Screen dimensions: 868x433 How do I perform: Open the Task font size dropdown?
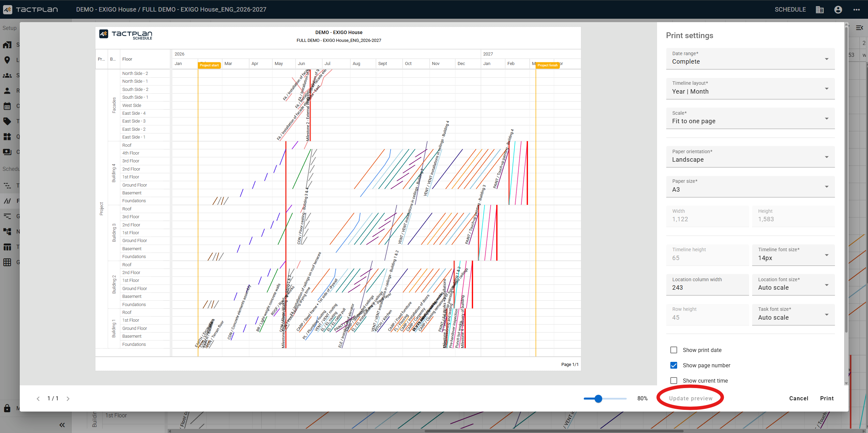pos(793,315)
